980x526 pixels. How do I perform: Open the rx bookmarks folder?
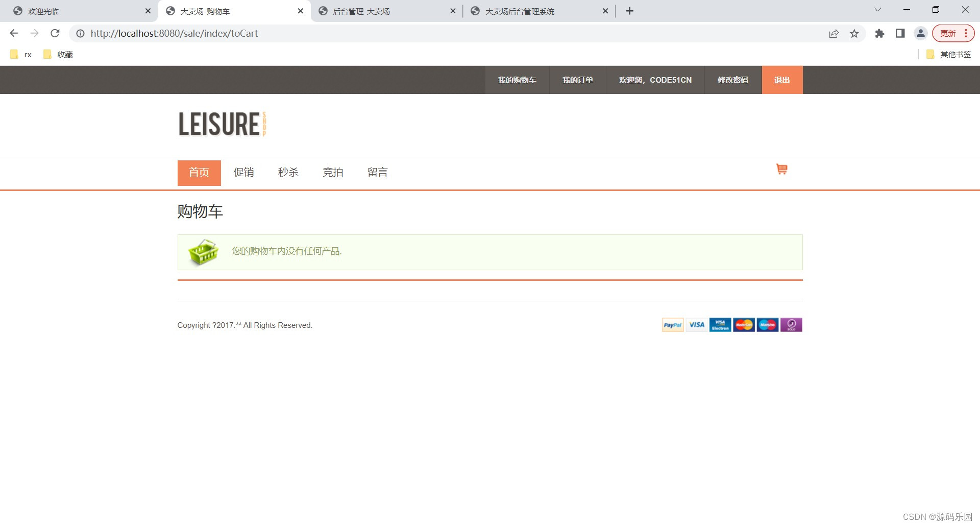[x=21, y=54]
